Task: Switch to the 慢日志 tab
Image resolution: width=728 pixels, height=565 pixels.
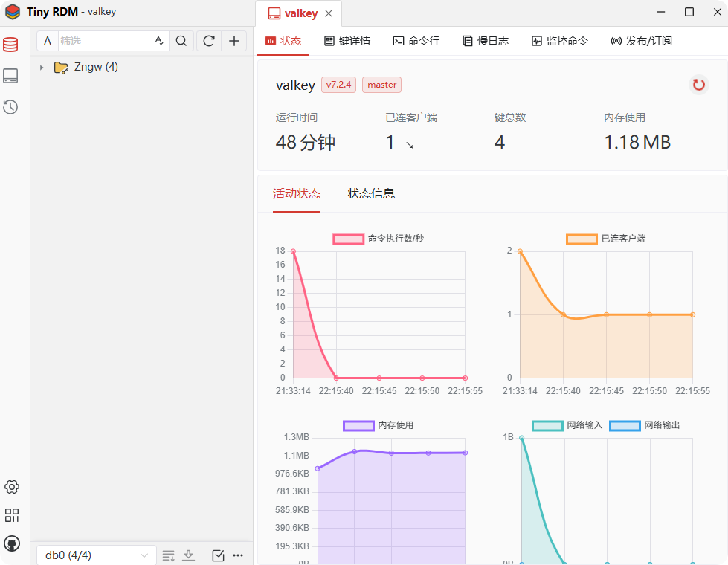Action: point(486,41)
